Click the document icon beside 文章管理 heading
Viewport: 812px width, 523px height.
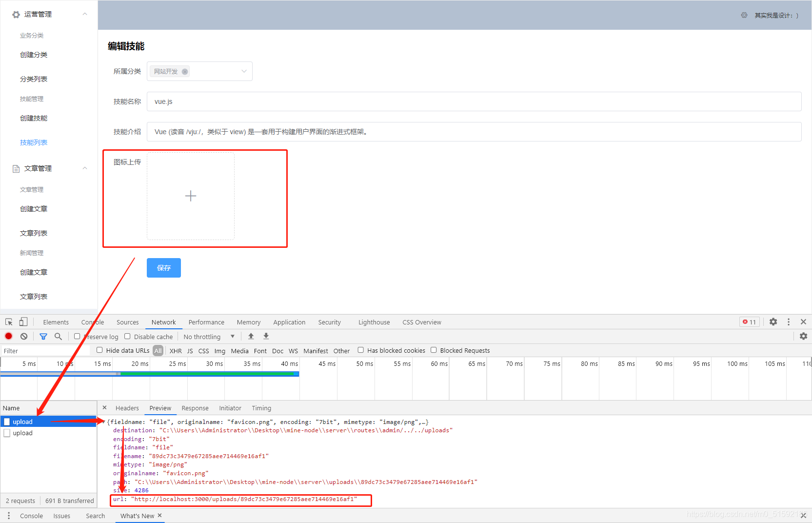pos(16,169)
